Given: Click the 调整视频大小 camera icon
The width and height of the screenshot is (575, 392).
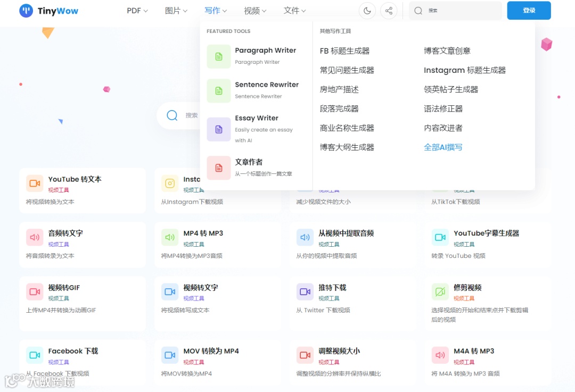Looking at the screenshot, I should coord(305,355).
